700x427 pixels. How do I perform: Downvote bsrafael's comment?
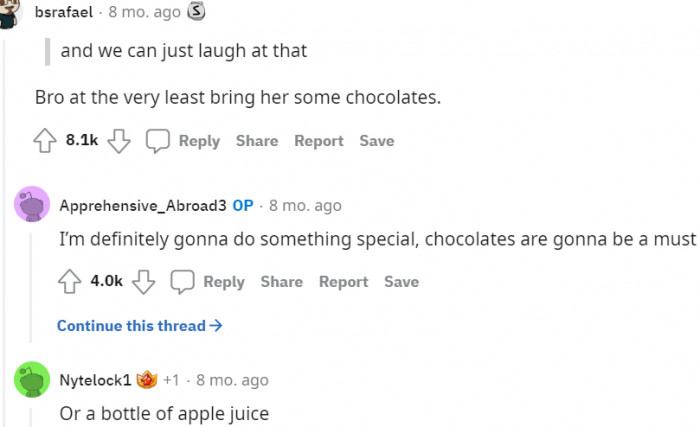(x=119, y=141)
